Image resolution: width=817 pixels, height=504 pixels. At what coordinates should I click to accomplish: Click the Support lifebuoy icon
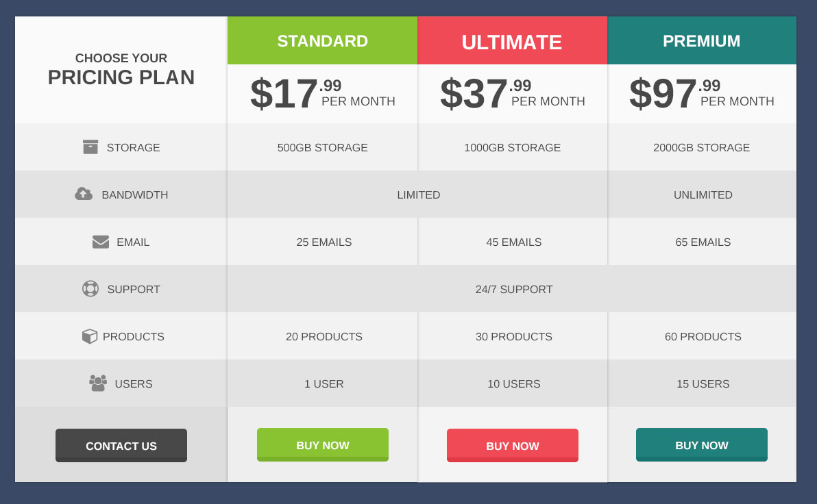click(x=90, y=289)
